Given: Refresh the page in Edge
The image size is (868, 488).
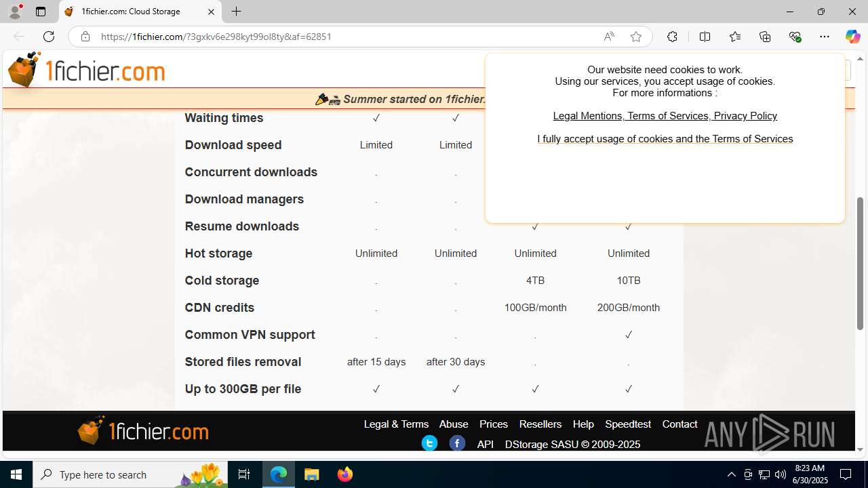Looking at the screenshot, I should click(x=49, y=37).
